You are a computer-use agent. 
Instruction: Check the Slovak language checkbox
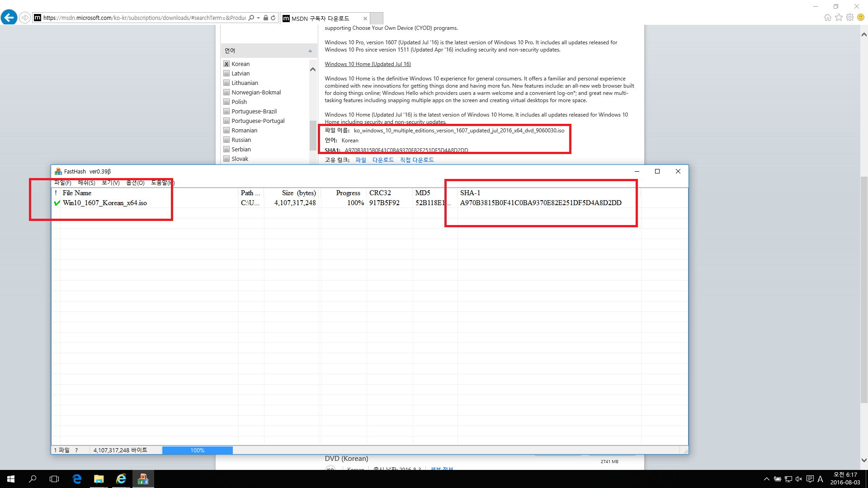tap(226, 159)
